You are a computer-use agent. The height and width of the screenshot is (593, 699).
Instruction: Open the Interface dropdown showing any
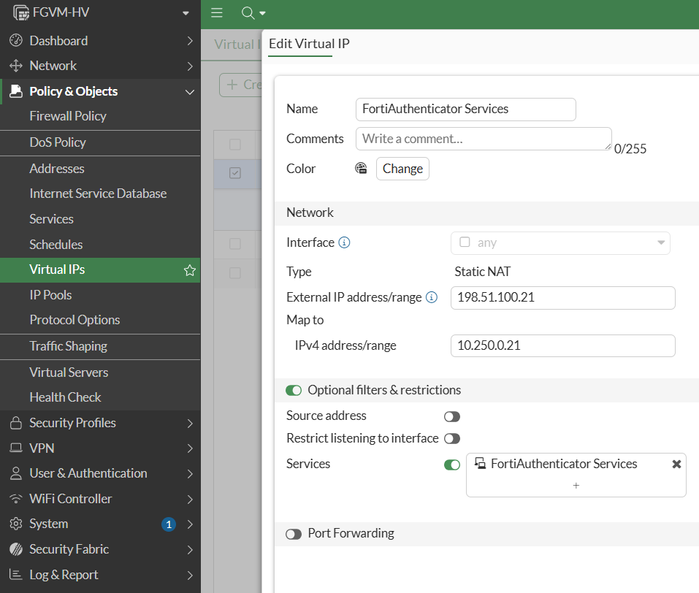[x=560, y=243]
